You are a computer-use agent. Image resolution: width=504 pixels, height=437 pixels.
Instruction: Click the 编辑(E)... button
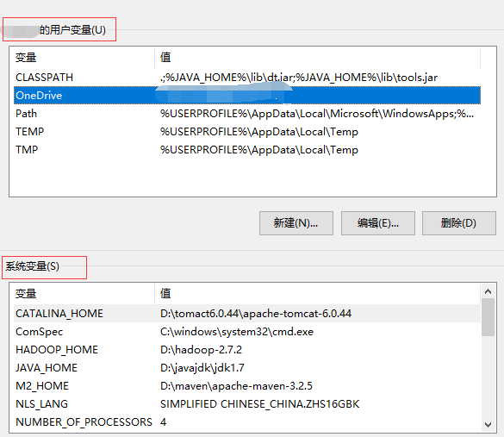click(378, 223)
